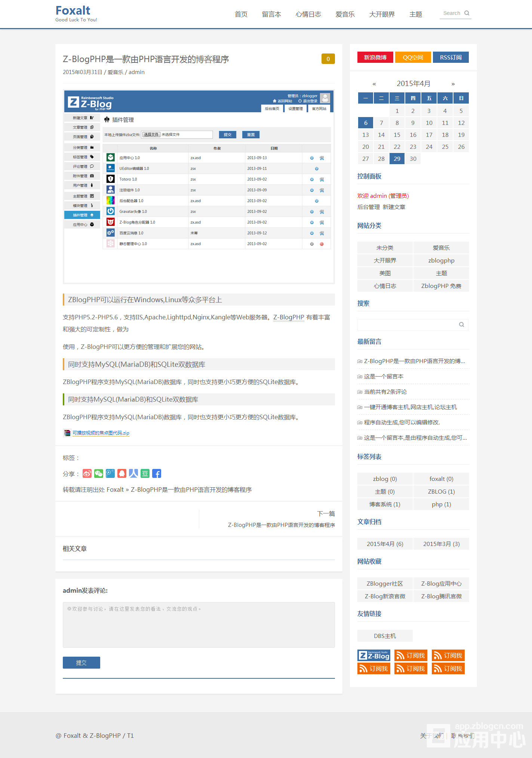532x758 pixels.
Task: Open the 大开眼界 nav item
Action: [382, 14]
